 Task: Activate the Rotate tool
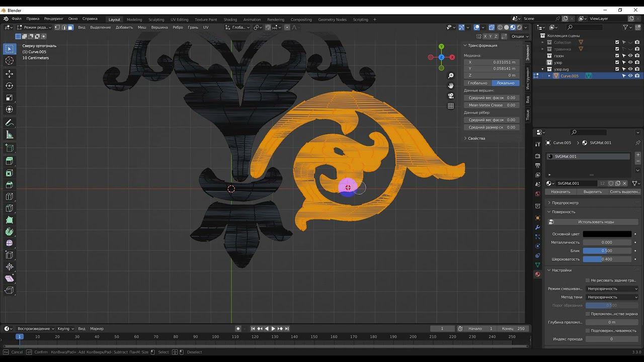click(x=9, y=85)
